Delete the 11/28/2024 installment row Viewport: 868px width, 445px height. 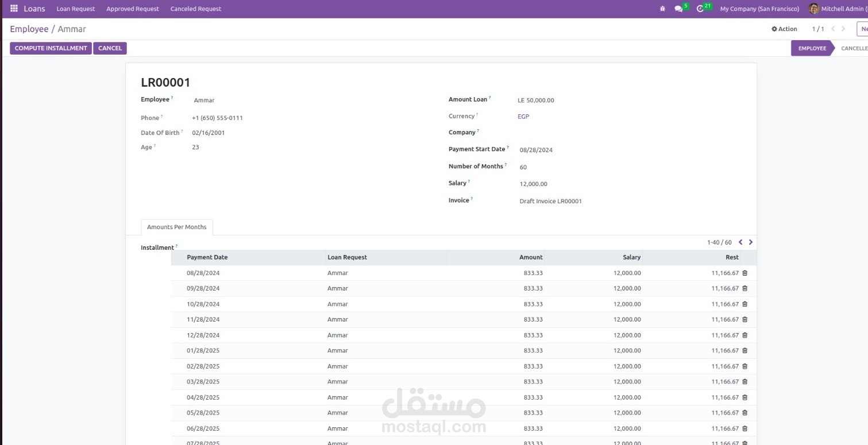coord(745,320)
